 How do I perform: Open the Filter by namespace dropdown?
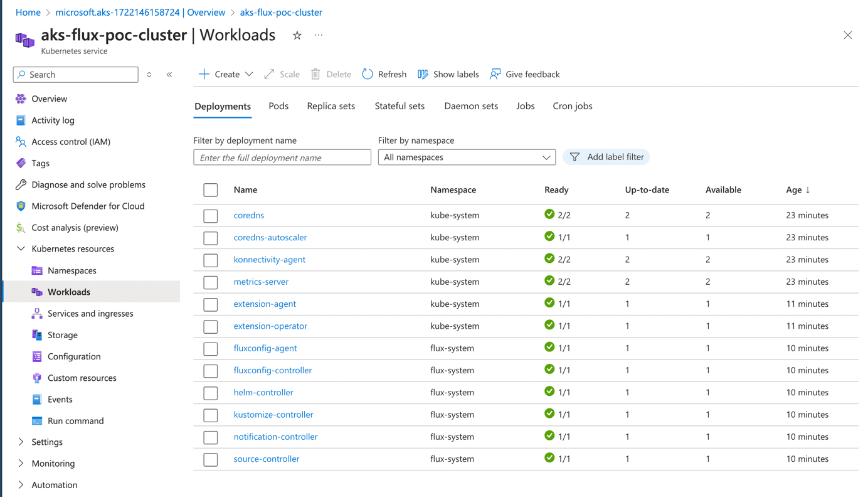click(467, 157)
